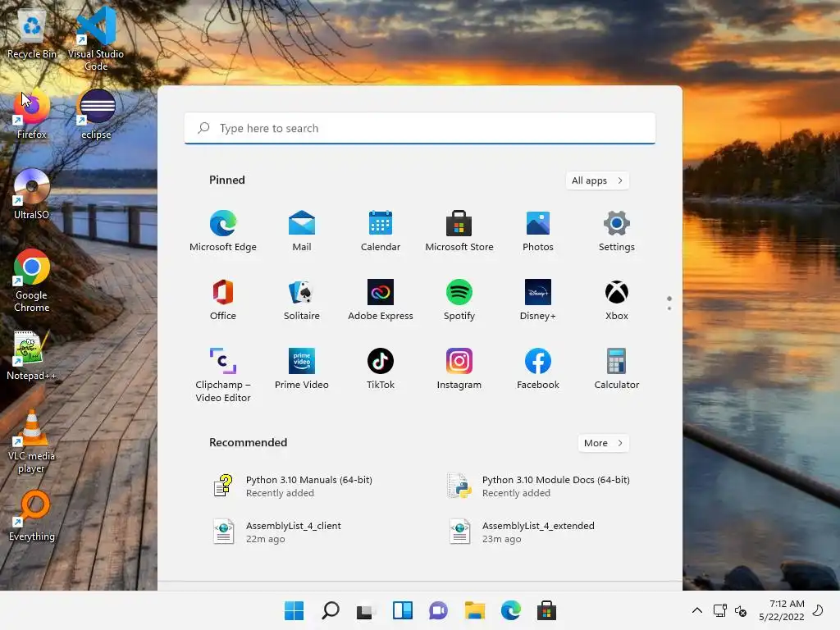The height and width of the screenshot is (630, 840).
Task: Open the Photos app
Action: tap(538, 231)
